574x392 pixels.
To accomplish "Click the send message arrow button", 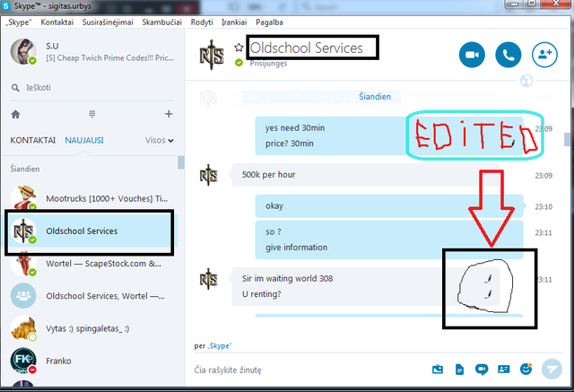I will pyautogui.click(x=552, y=369).
